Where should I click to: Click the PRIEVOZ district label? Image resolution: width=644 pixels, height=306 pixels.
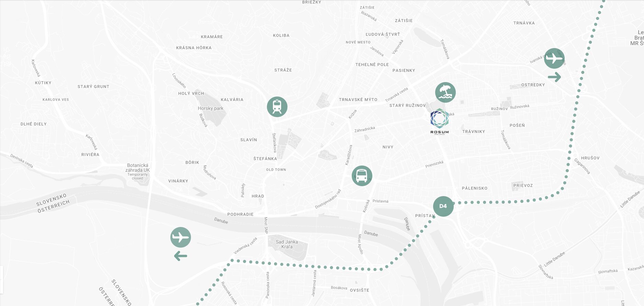coord(523,185)
